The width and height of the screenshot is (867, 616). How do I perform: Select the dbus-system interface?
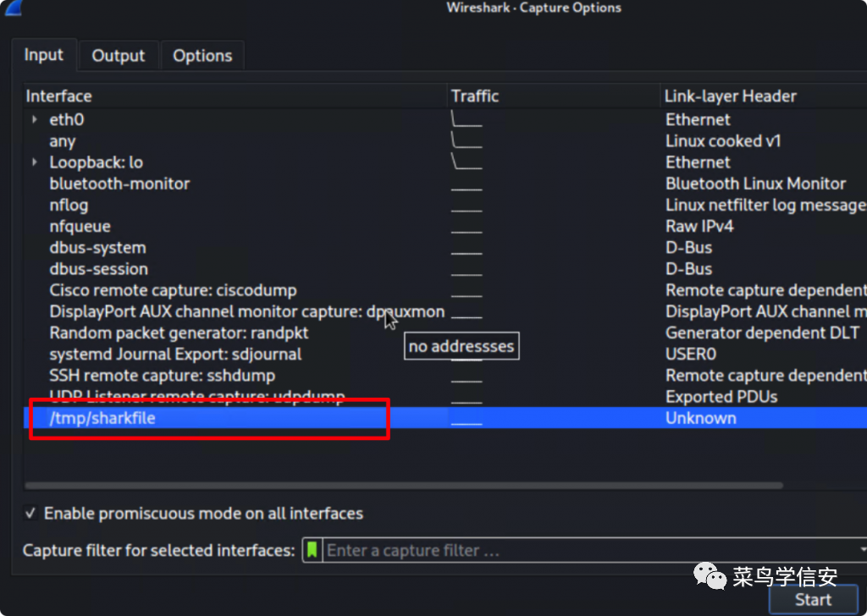point(98,248)
